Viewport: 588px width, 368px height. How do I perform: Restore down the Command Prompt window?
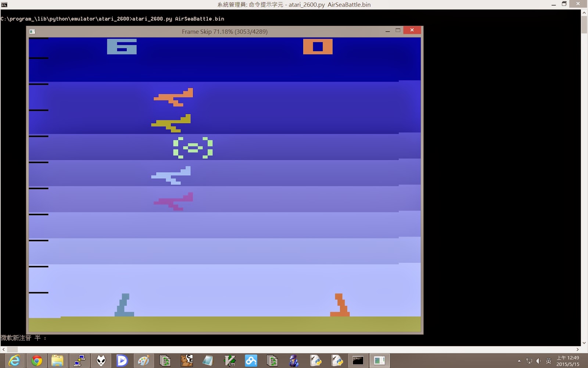[x=564, y=4]
